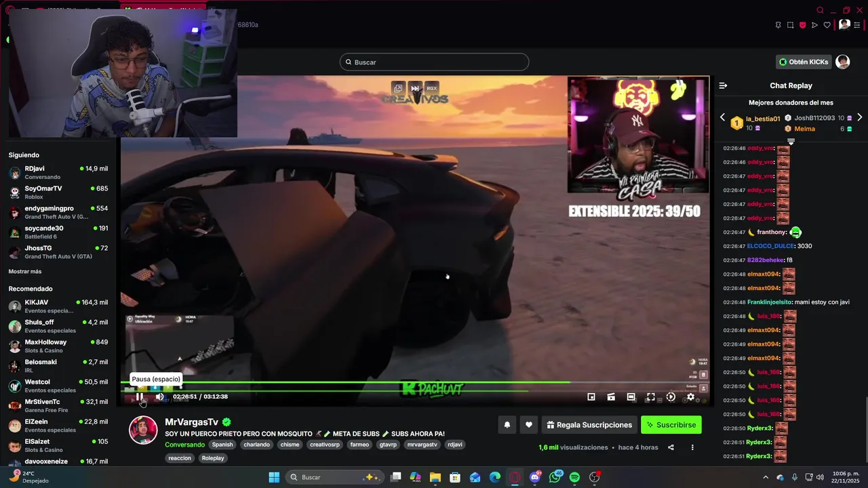Click the red ad blocker shield icon
The image size is (868, 488).
(802, 25)
